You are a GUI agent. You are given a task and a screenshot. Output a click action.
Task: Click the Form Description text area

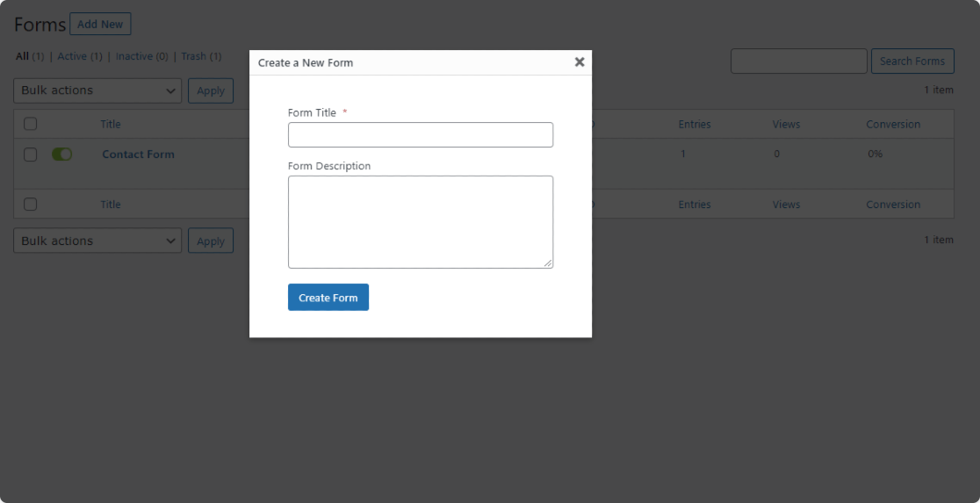tap(420, 222)
